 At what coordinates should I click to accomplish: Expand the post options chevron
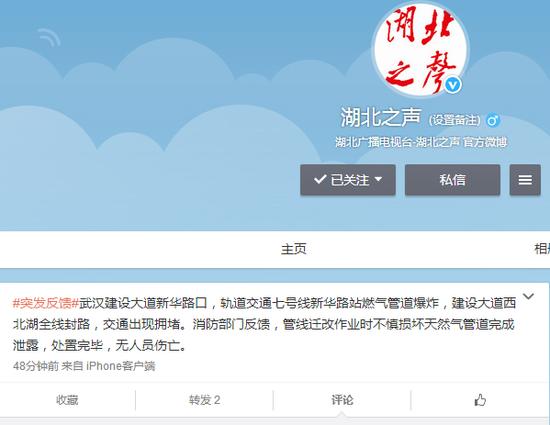528,296
